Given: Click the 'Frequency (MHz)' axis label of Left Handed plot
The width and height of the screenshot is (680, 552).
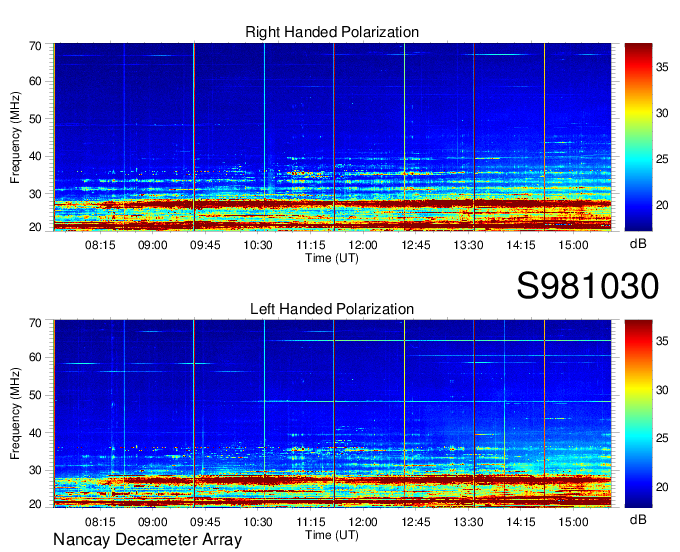Looking at the screenshot, I should coord(15,414).
